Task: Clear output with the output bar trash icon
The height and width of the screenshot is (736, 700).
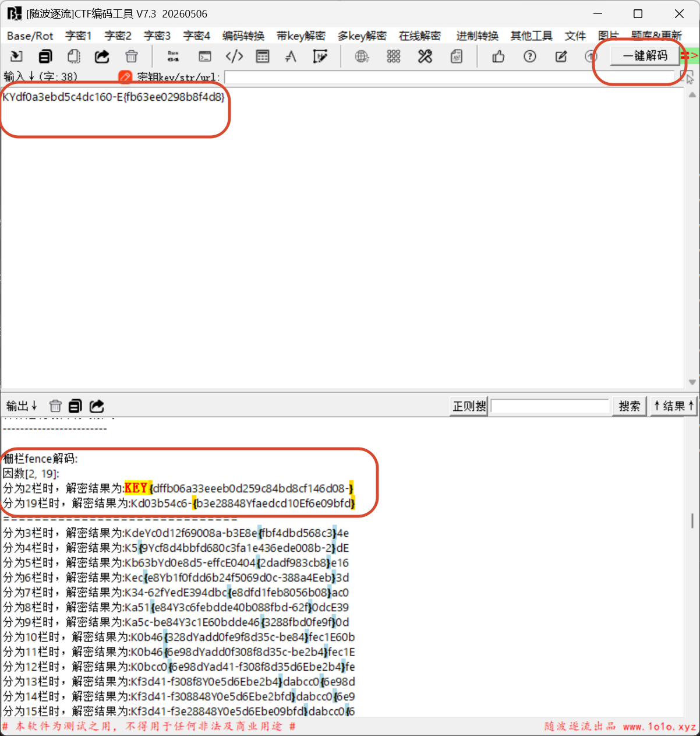Action: coord(55,406)
